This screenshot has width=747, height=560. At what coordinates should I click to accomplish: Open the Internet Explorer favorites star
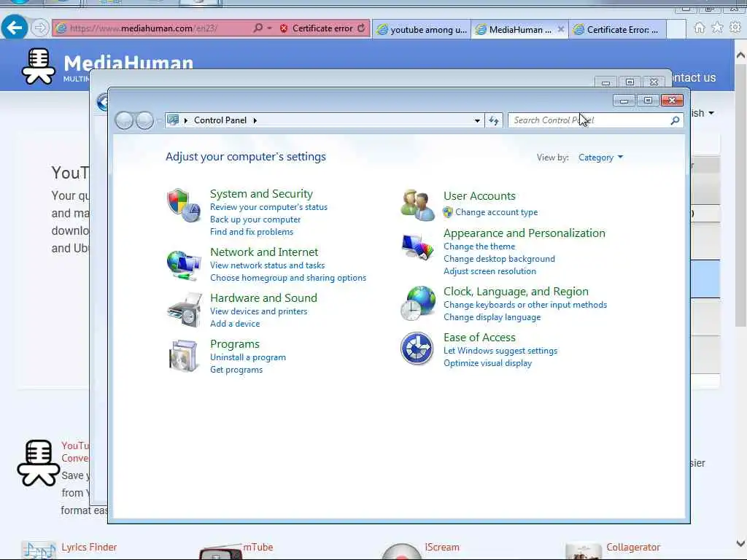tap(717, 28)
